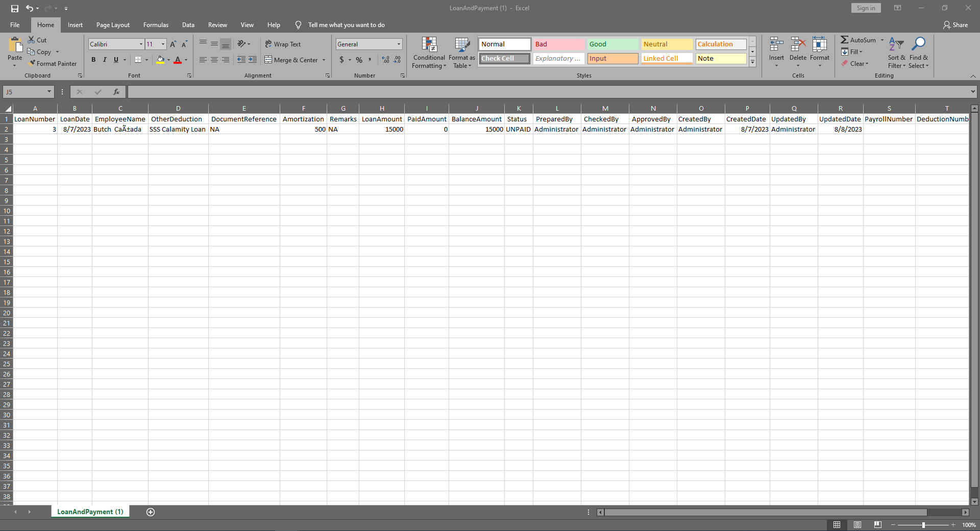Switch to Page Layout view in status bar
The height and width of the screenshot is (531, 980).
[x=857, y=525]
